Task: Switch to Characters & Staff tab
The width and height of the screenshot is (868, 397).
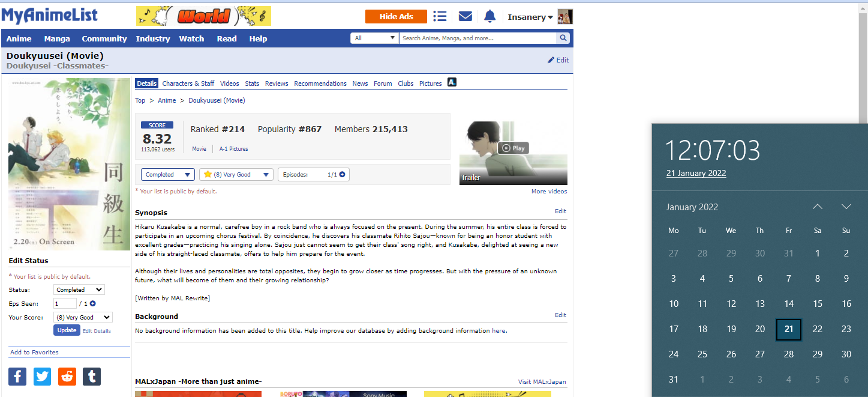Action: pos(188,83)
